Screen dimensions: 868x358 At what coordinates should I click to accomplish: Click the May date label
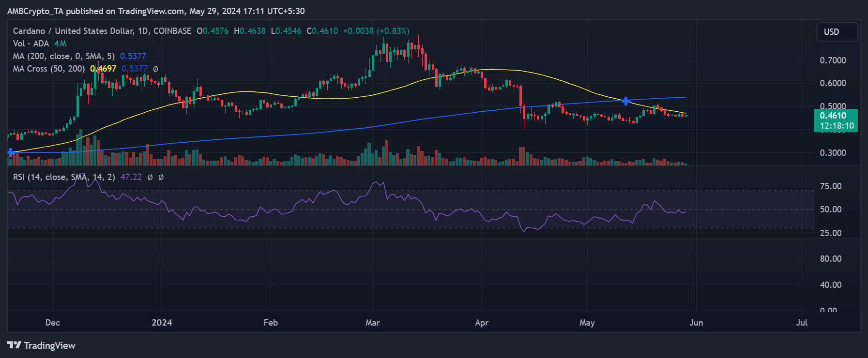click(587, 323)
